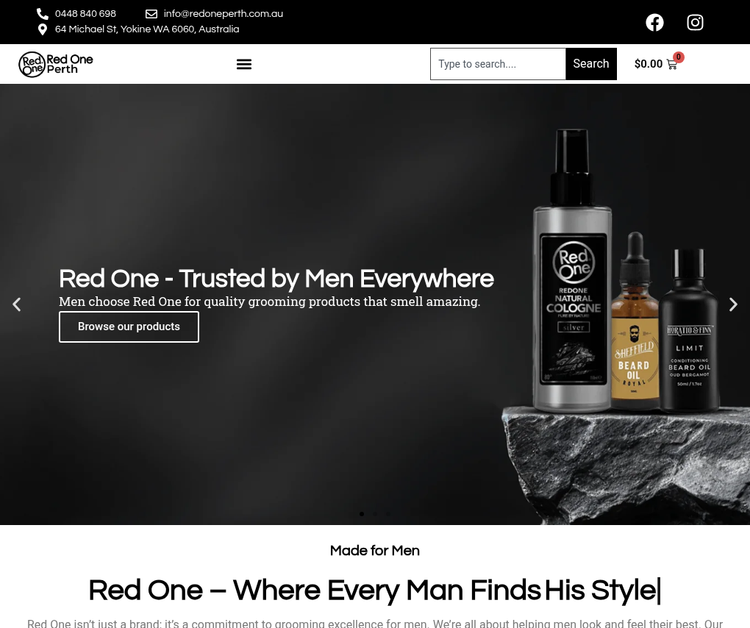Open the shopping cart icon

(x=672, y=64)
